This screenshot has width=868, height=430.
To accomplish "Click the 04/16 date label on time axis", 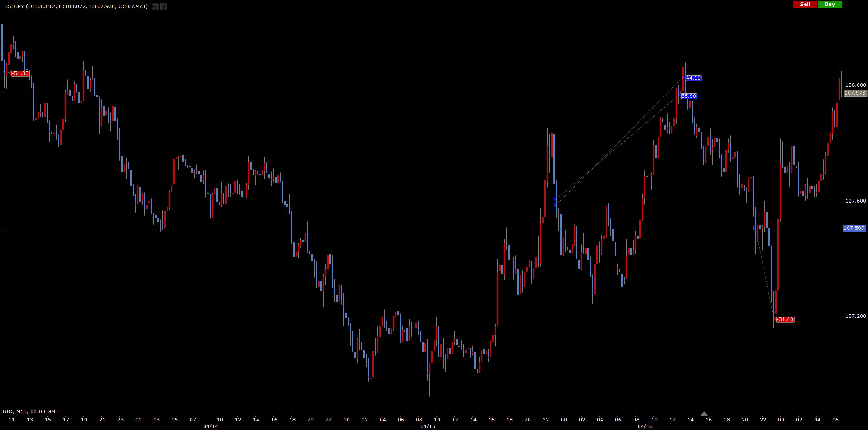I will coord(645,426).
